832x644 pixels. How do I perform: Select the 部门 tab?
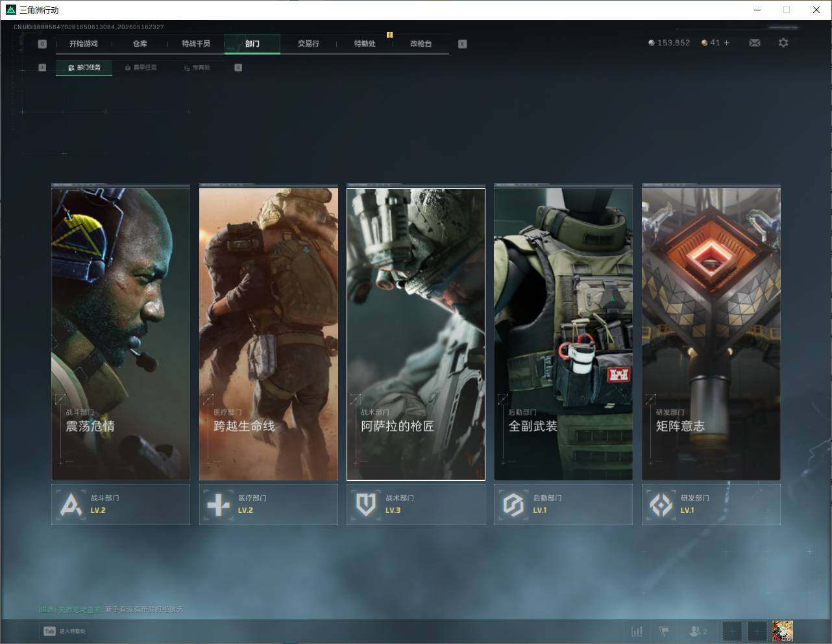pos(252,43)
